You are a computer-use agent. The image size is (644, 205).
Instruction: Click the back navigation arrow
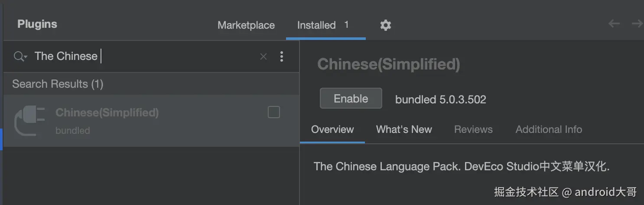click(x=614, y=24)
